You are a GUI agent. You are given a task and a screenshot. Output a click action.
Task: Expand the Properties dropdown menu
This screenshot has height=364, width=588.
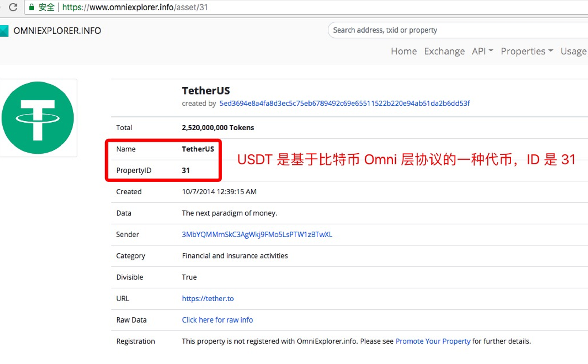[x=527, y=51]
